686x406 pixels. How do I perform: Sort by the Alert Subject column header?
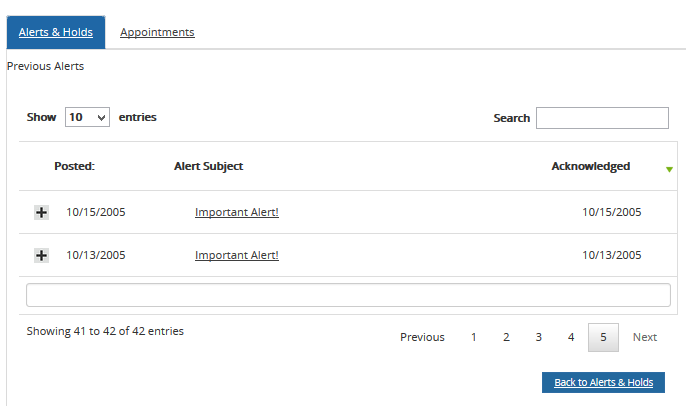[208, 166]
